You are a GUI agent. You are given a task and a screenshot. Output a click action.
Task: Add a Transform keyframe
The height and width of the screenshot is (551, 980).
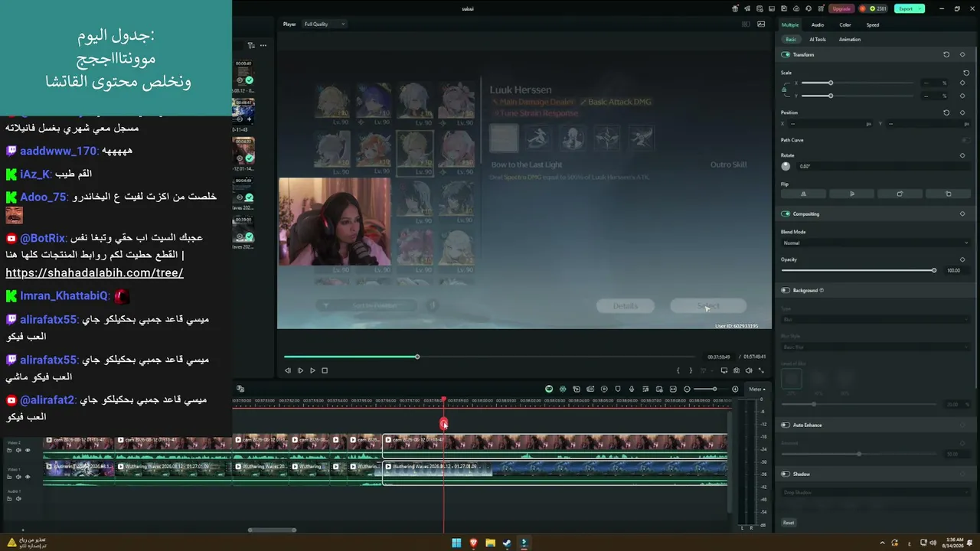[962, 54]
